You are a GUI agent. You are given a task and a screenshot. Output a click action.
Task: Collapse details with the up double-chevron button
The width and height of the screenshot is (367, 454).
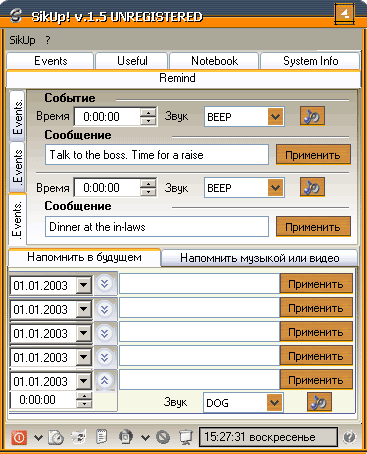[x=105, y=380]
